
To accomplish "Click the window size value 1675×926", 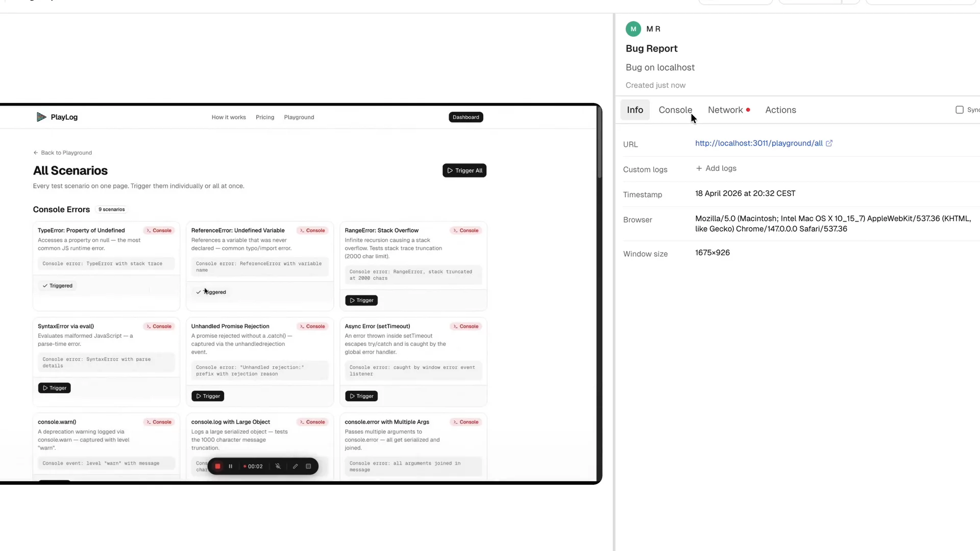I will pos(713,253).
